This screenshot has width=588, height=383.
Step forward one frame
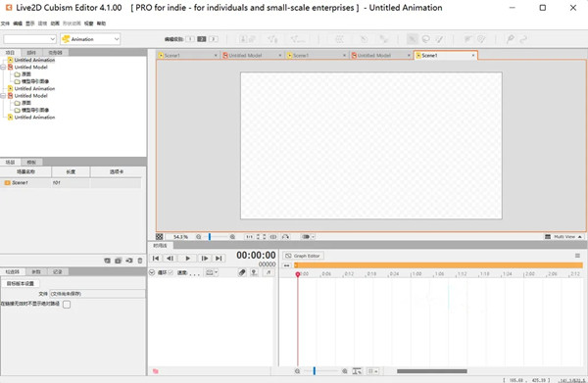point(205,259)
